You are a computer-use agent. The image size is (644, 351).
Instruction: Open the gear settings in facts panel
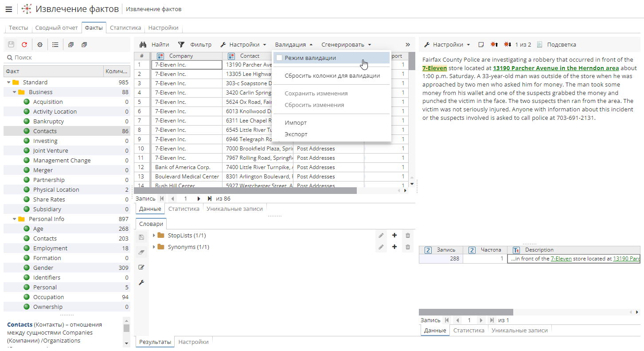click(40, 45)
